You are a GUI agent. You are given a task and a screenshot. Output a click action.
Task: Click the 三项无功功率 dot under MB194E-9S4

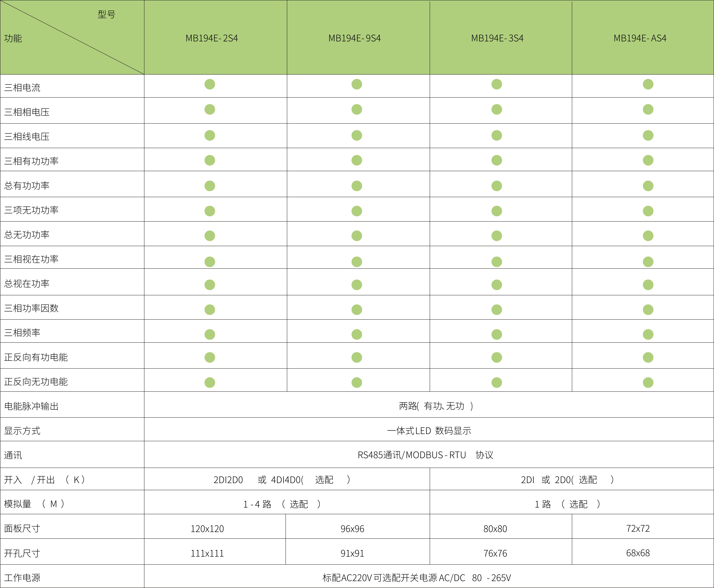pyautogui.click(x=357, y=211)
